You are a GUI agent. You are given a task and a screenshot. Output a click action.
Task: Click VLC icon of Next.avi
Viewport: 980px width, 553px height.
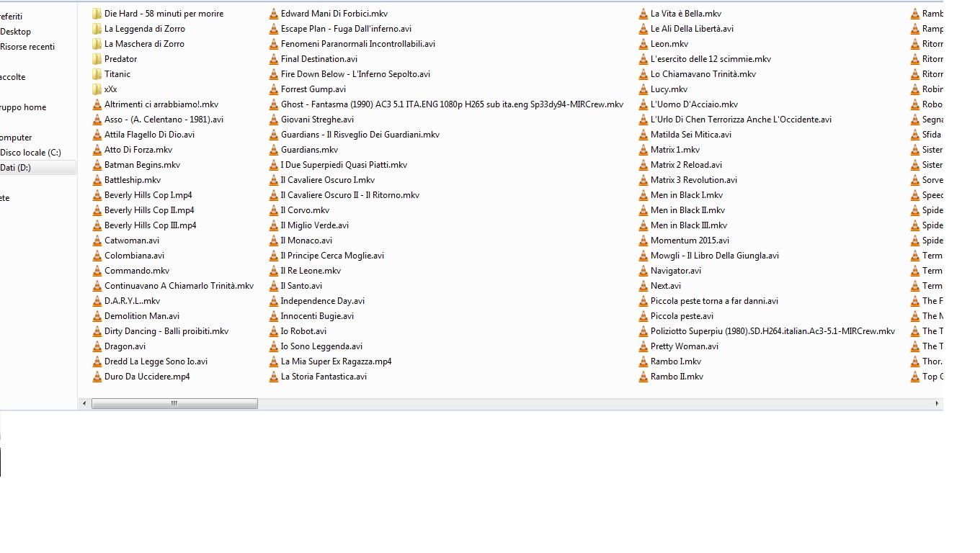(x=643, y=286)
